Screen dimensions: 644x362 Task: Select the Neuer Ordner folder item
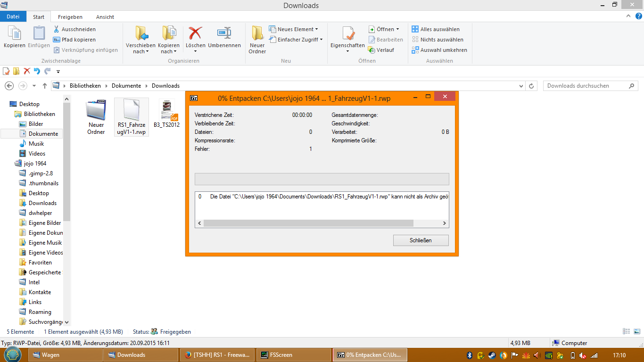96,117
